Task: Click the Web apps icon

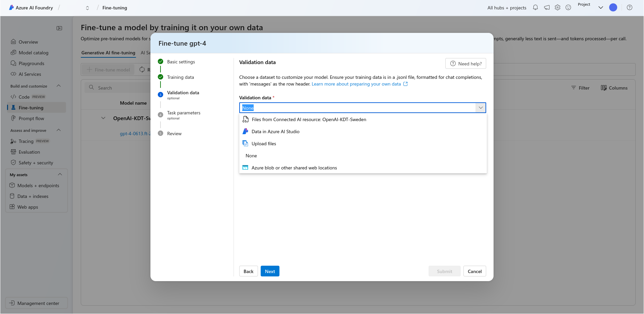Action: point(12,207)
